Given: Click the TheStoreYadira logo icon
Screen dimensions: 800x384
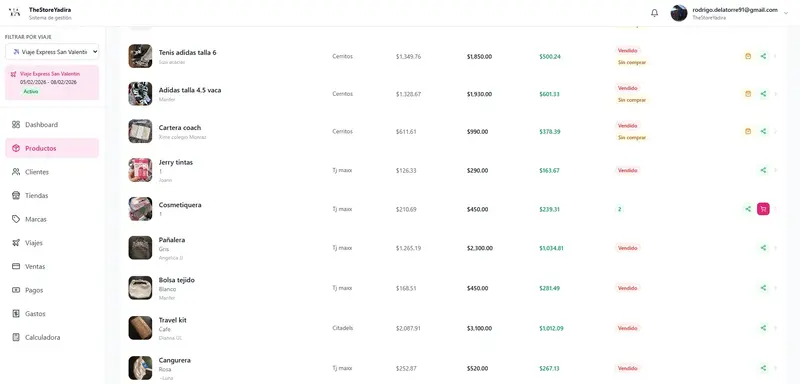Looking at the screenshot, I should [15, 12].
